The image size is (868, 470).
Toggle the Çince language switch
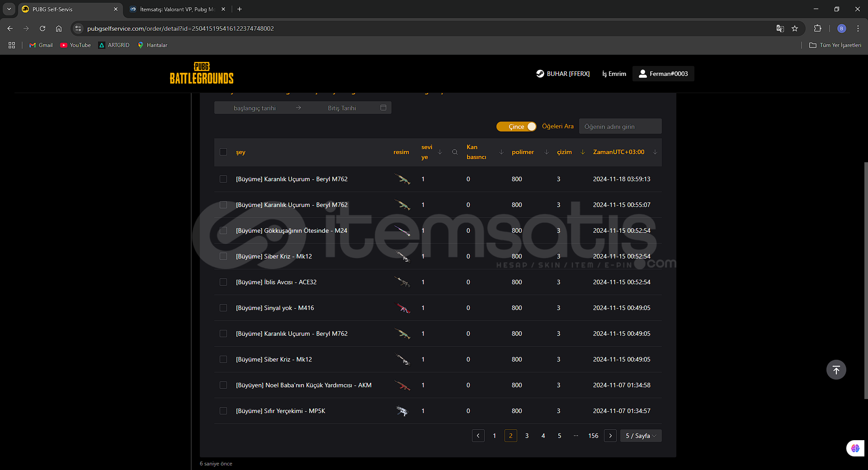click(x=516, y=127)
